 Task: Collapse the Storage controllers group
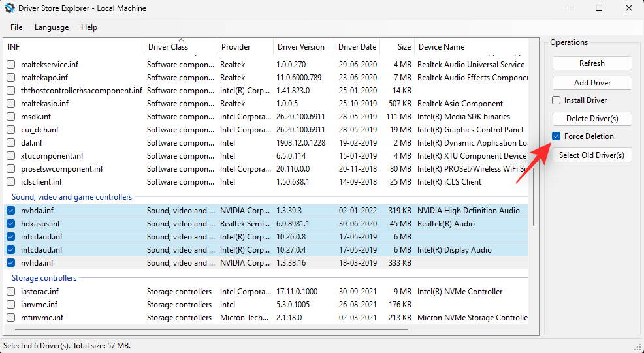pyautogui.click(x=44, y=278)
